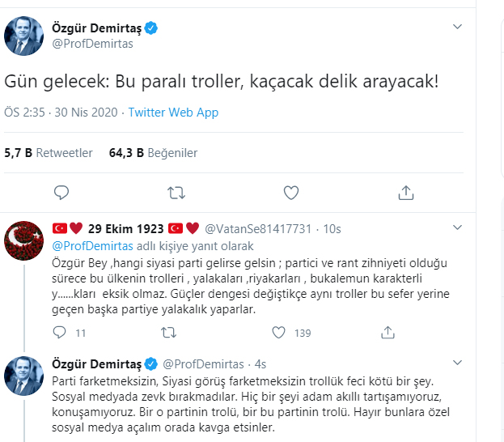Image resolution: width=504 pixels, height=442 pixels.
Task: Open the Twitter Web App source link
Action: tap(173, 113)
